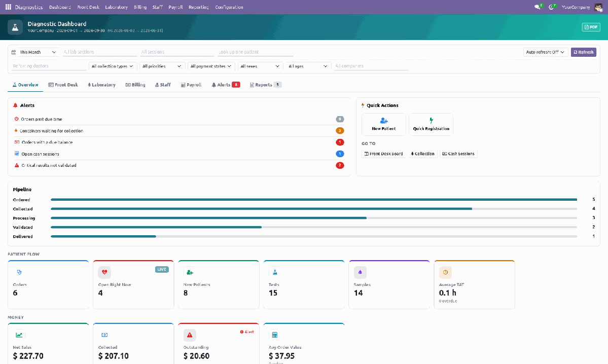Click the Ordered pipeline progress bar
The height and width of the screenshot is (364, 608).
coord(314,200)
